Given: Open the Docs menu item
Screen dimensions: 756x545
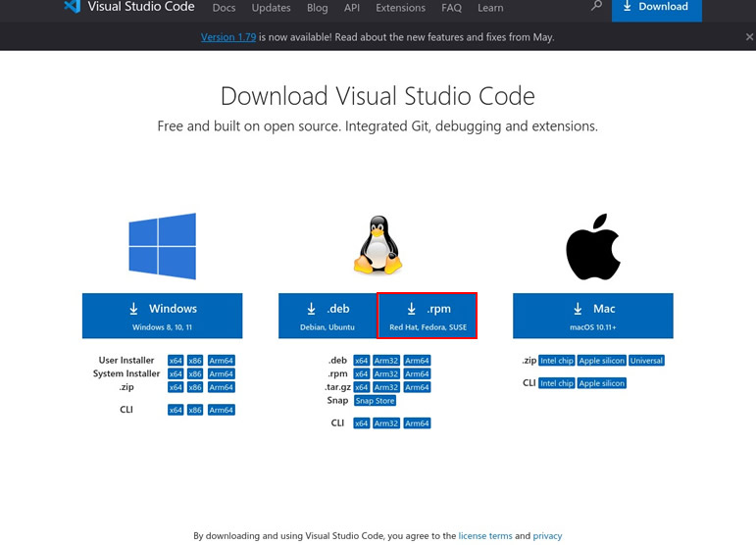Looking at the screenshot, I should (x=224, y=8).
